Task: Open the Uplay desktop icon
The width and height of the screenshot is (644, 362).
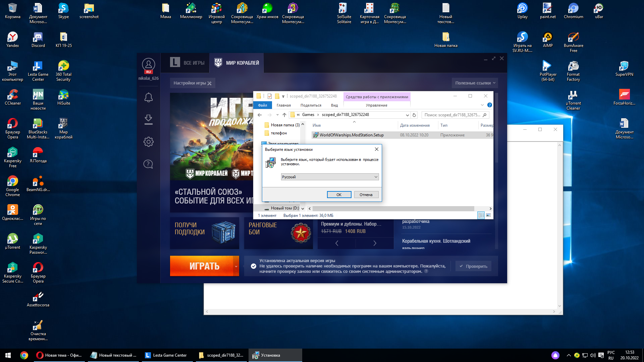Action: 522,11
